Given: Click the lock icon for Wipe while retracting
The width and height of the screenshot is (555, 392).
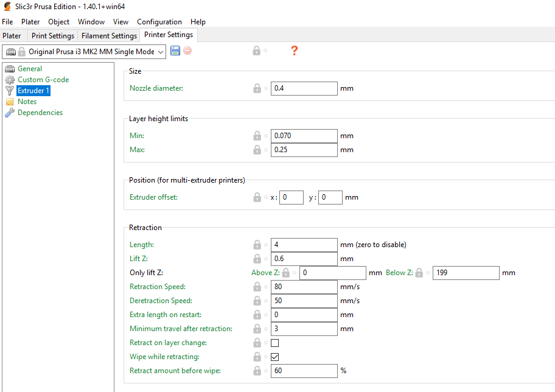Looking at the screenshot, I should tap(257, 357).
